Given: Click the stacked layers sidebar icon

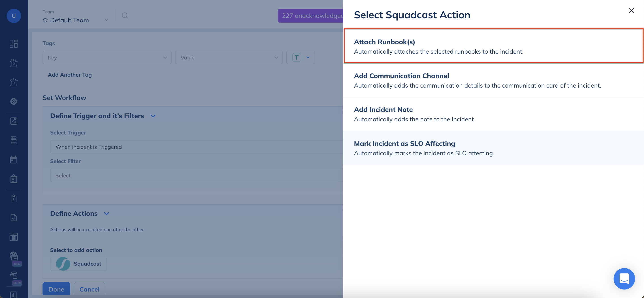Looking at the screenshot, I should pyautogui.click(x=13, y=140).
